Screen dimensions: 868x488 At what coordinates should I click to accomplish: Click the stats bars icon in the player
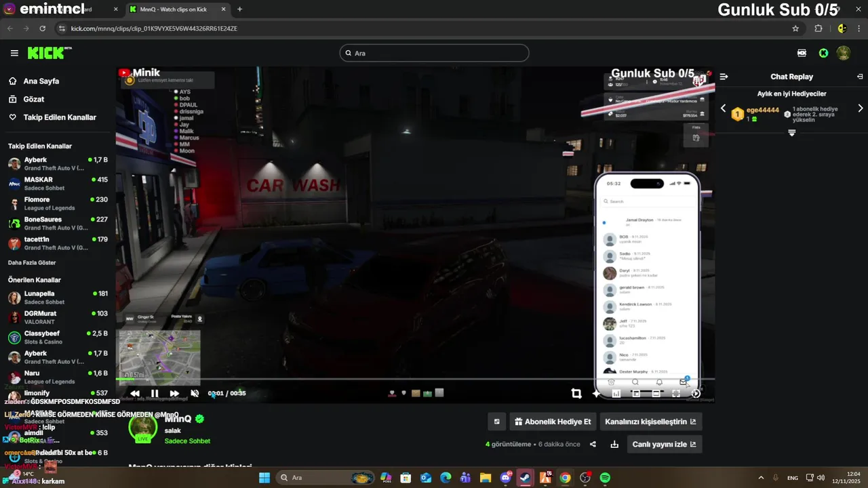point(616,393)
